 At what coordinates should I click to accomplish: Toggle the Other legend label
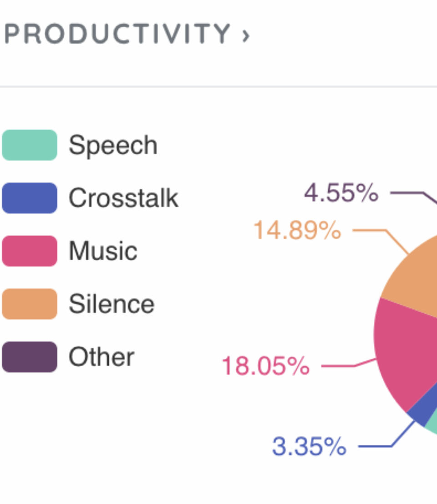coord(102,357)
